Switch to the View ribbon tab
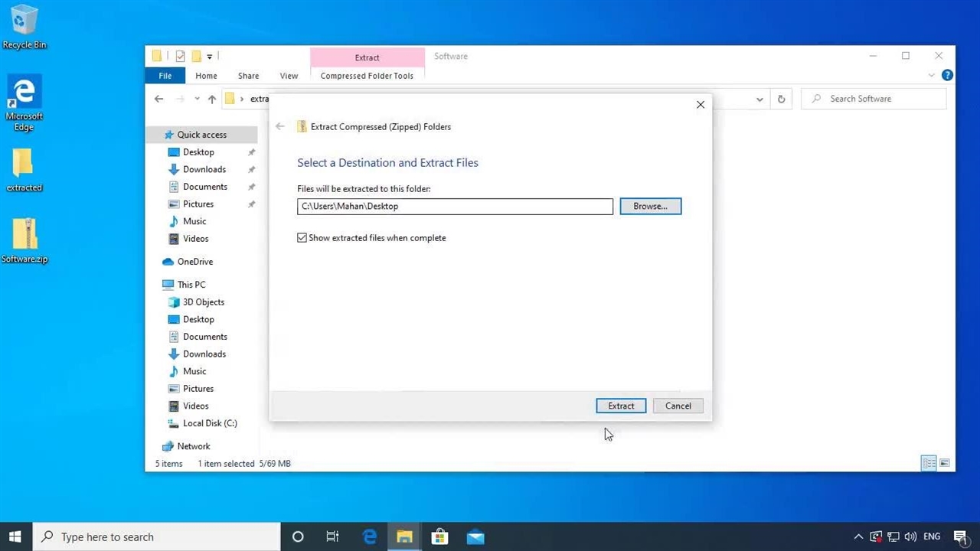This screenshot has height=551, width=980. (x=289, y=76)
